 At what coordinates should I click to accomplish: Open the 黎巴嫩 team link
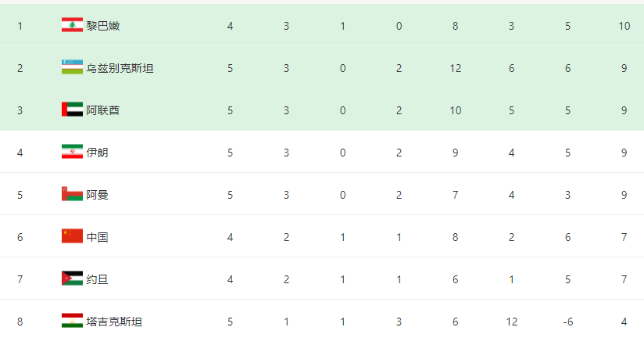(103, 26)
